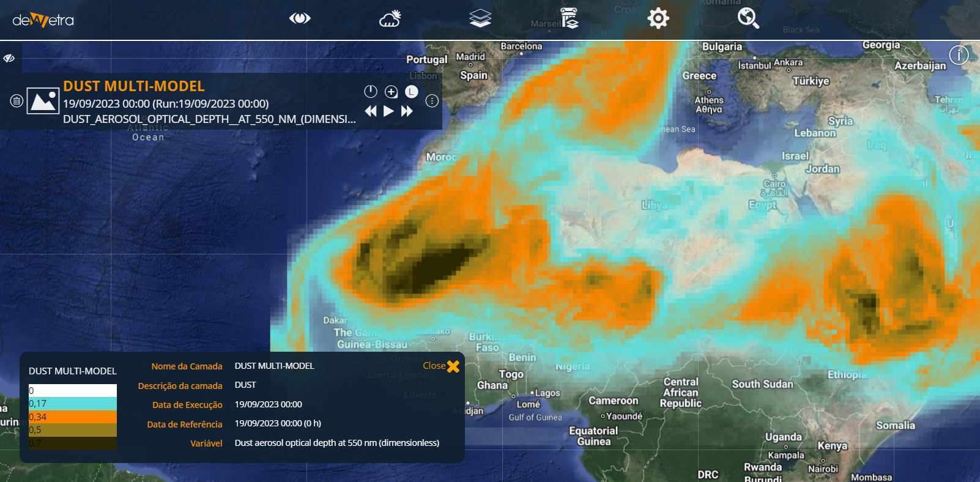The height and width of the screenshot is (482, 980).
Task: Step forward with the fast-forward button
Action: point(407,111)
